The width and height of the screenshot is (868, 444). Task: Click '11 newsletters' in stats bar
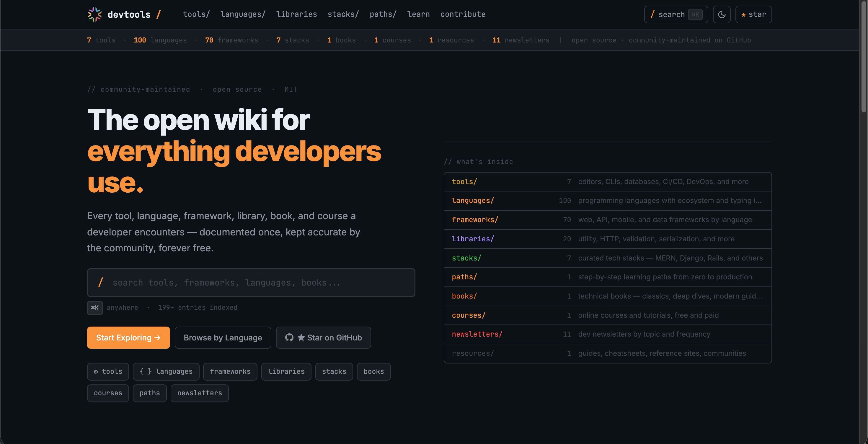521,40
